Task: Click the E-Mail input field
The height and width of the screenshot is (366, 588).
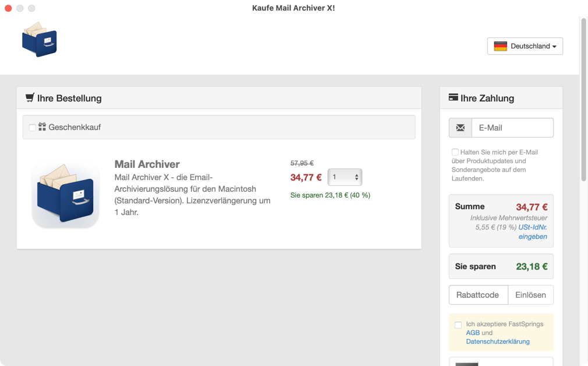Action: click(512, 128)
